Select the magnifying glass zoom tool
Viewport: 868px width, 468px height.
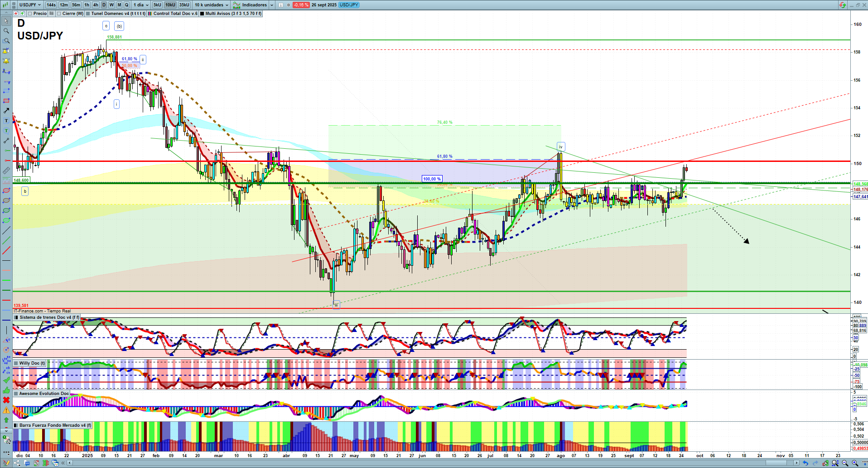pos(6,31)
